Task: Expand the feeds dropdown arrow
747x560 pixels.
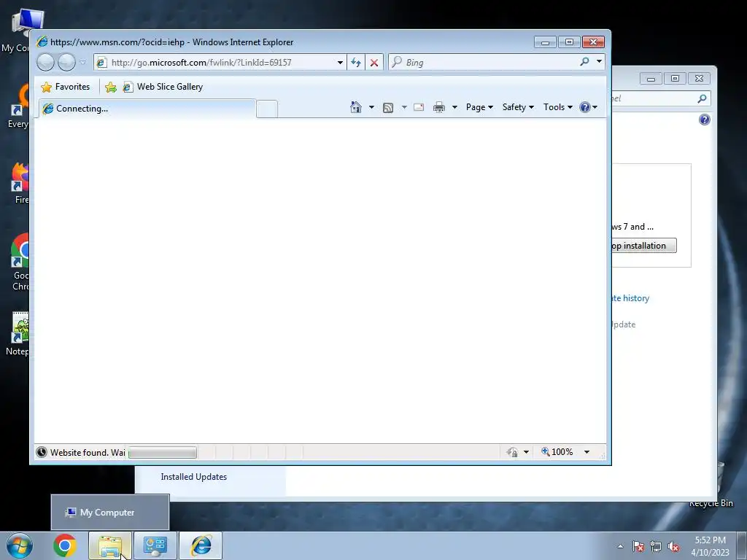Action: coord(404,107)
